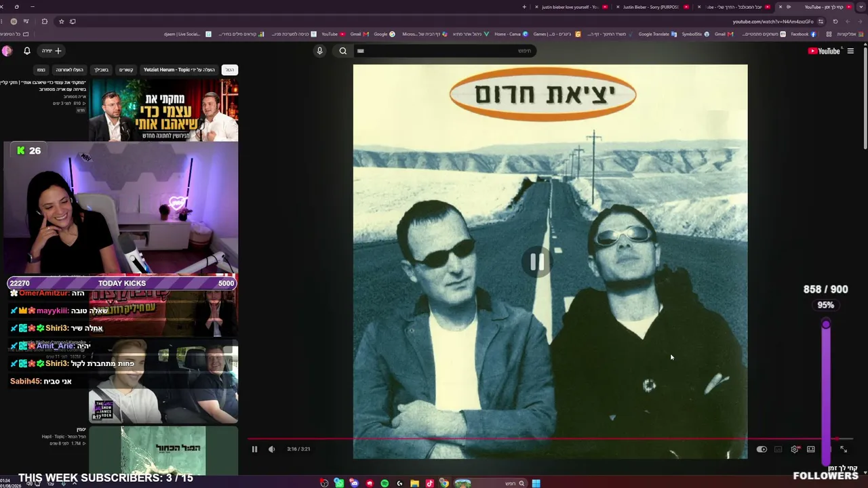The image size is (868, 488).
Task: Select the 'בשבילך' filter chip
Action: coord(101,70)
